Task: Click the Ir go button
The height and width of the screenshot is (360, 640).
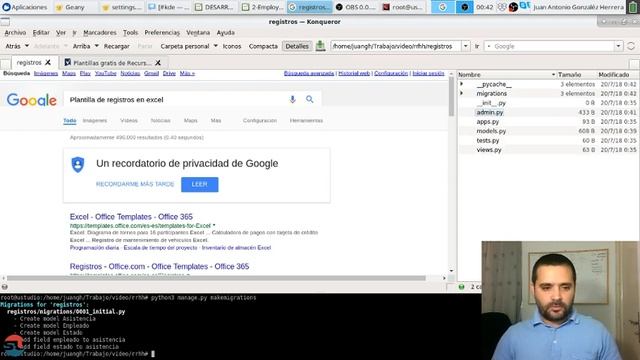Action: coord(476,47)
